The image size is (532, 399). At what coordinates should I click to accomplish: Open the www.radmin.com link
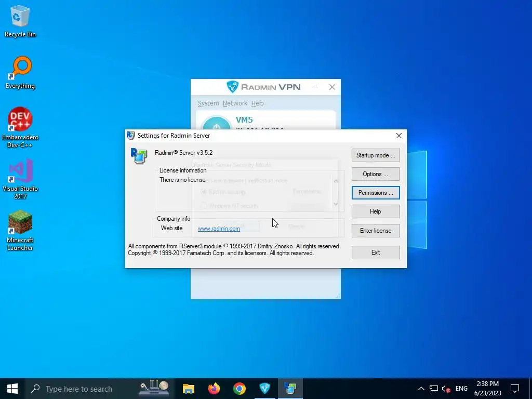[x=219, y=229]
